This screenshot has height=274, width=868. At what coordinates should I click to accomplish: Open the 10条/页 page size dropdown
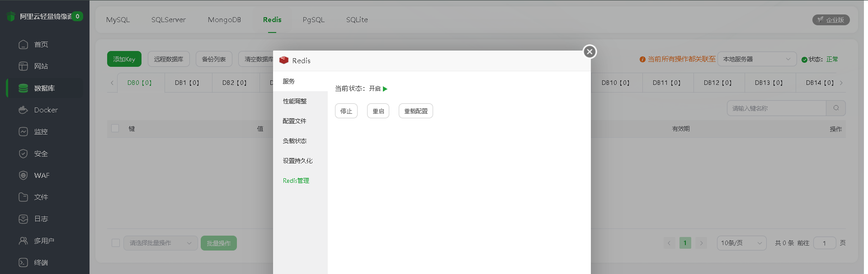click(741, 243)
